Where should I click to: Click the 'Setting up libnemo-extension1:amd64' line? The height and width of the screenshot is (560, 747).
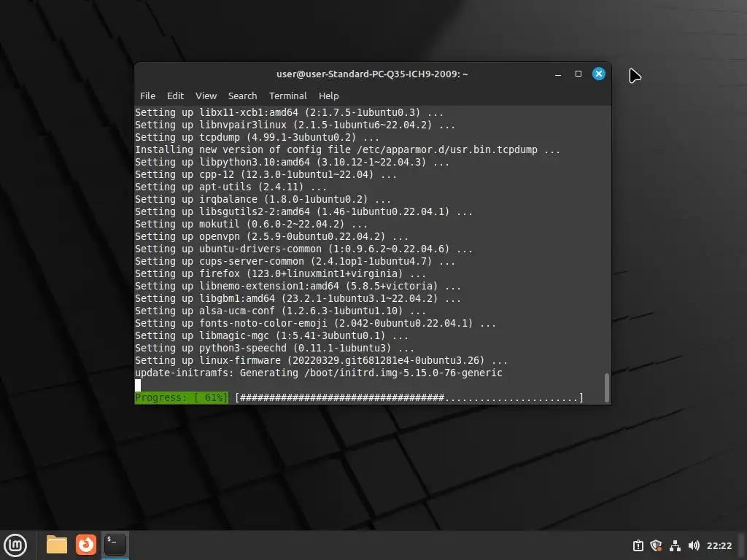(298, 286)
